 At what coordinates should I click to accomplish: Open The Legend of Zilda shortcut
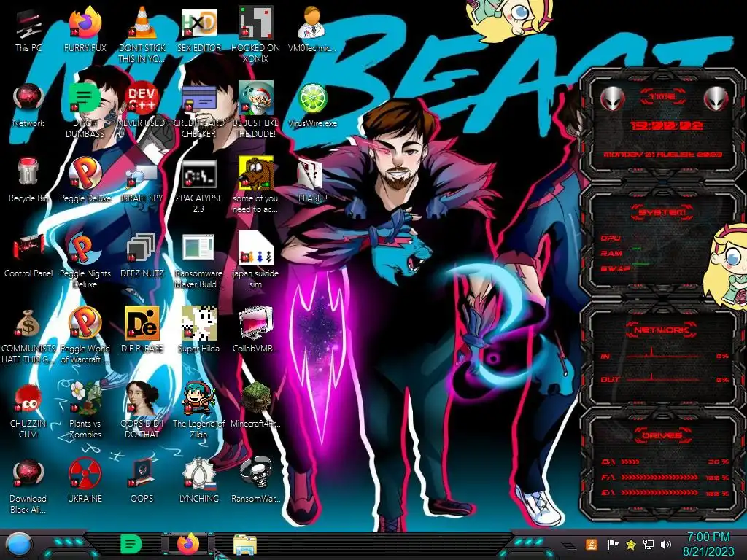(199, 411)
